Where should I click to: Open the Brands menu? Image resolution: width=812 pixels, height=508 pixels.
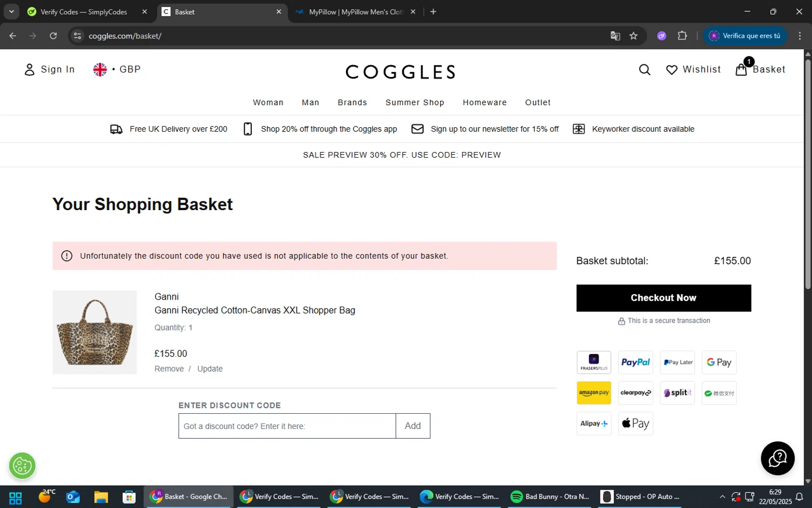[352, 102]
